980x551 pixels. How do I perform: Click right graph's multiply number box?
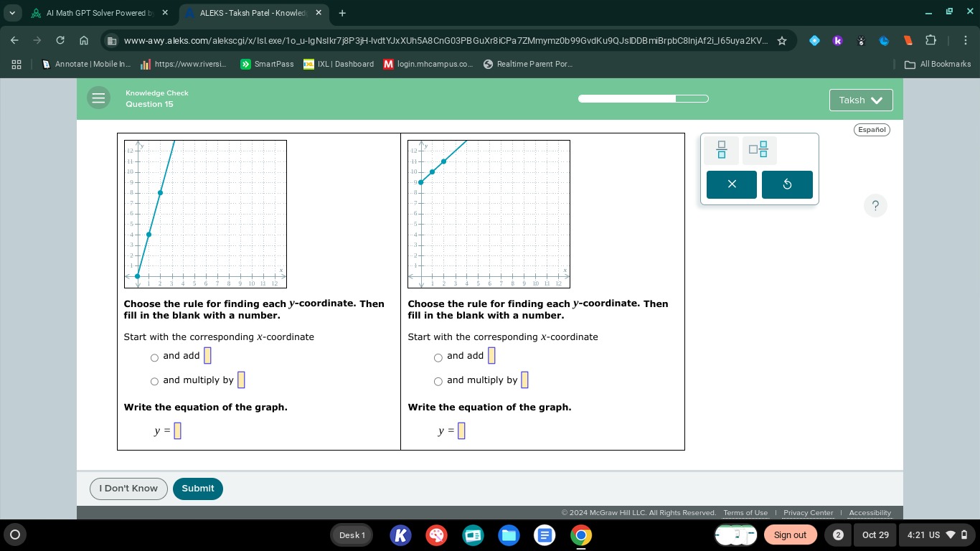point(524,380)
